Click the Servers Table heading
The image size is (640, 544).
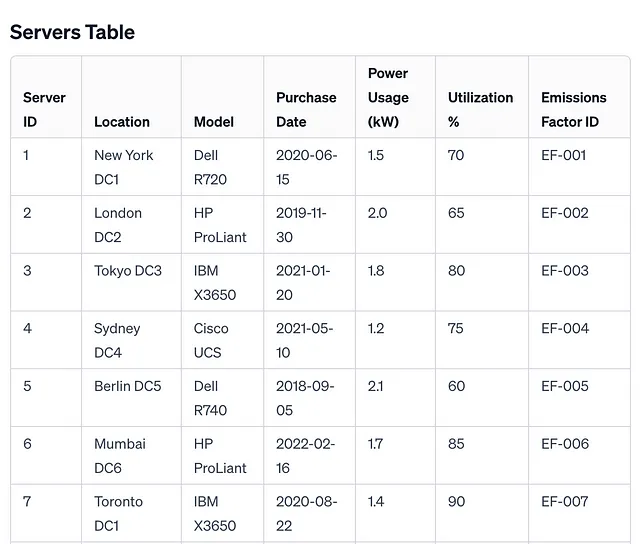tap(72, 32)
